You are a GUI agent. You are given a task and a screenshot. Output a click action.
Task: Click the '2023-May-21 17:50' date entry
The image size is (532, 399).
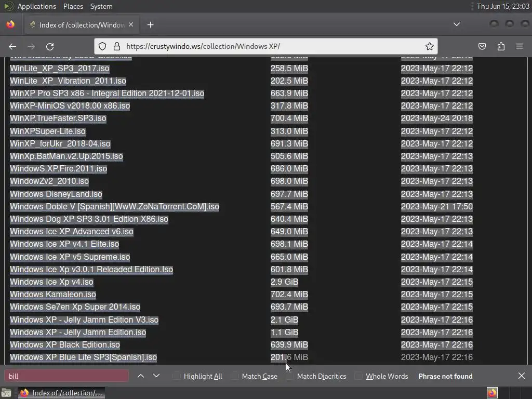pos(436,207)
